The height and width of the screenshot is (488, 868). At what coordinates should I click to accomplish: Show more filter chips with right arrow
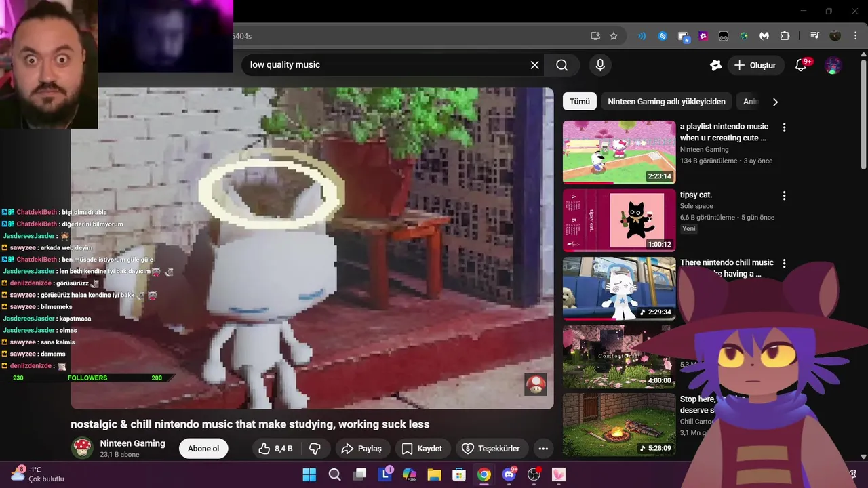(775, 102)
